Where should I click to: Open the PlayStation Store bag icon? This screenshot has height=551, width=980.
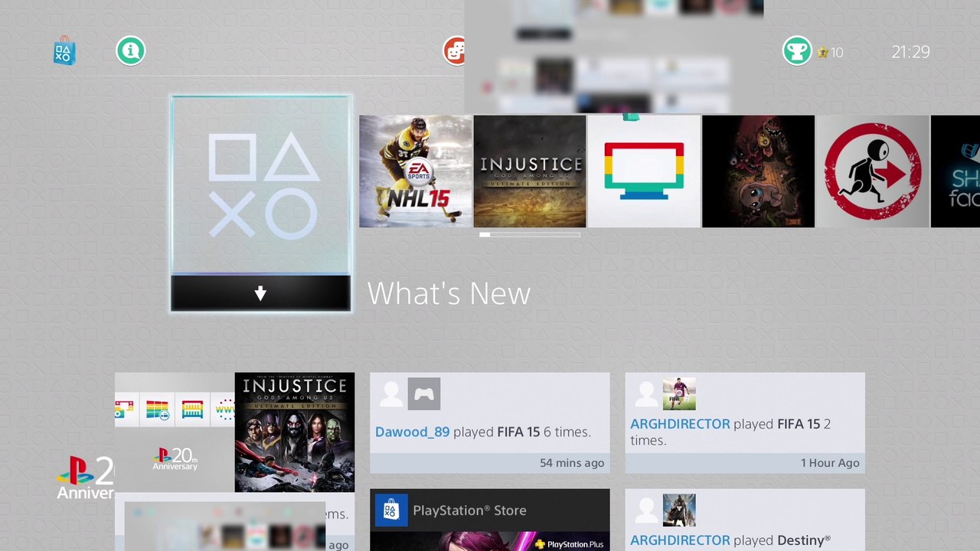[64, 51]
